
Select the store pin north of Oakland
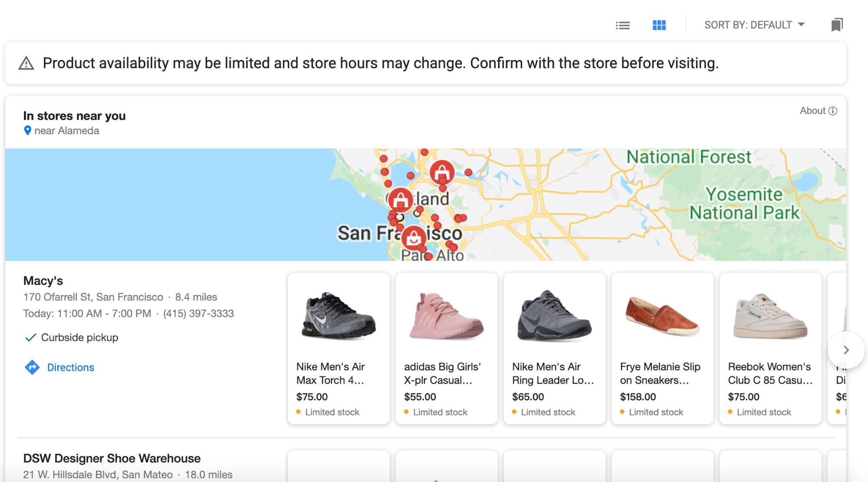[x=442, y=172]
